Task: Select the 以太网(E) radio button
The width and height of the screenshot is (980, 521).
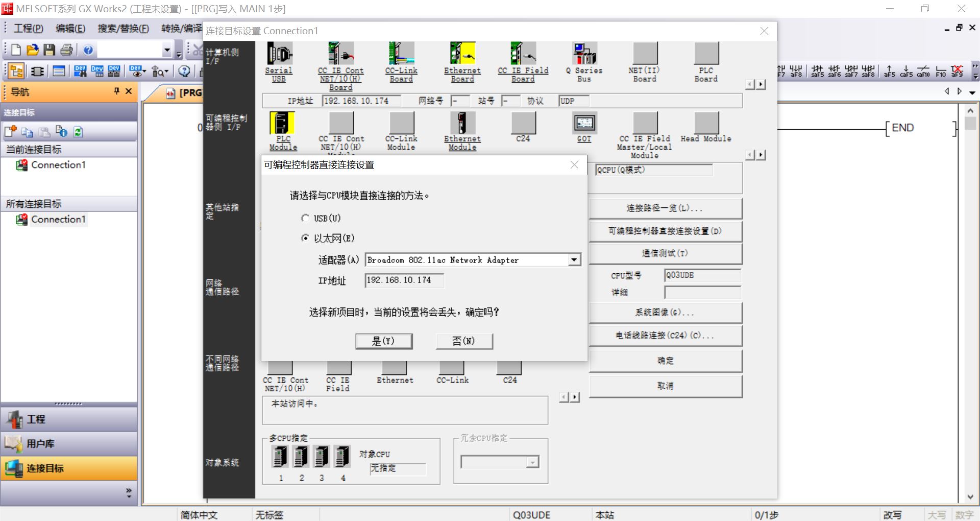Action: [305, 238]
